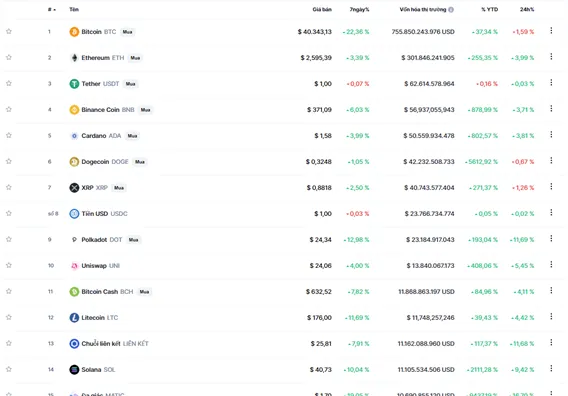This screenshot has width=568, height=396.
Task: Sort by the % YTD column
Action: pyautogui.click(x=489, y=9)
